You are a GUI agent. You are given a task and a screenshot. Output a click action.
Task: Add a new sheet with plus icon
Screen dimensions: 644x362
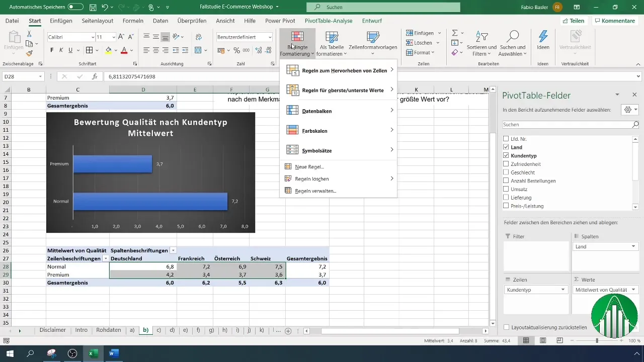coord(288,331)
